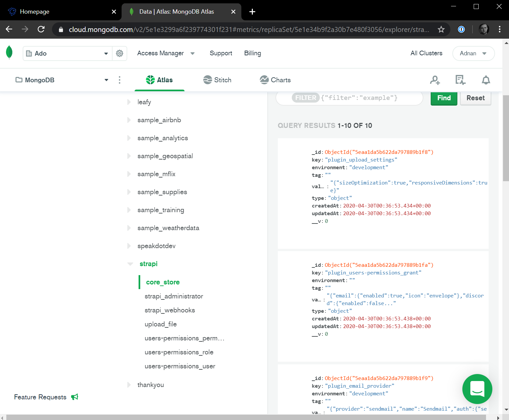Expand the thankyou database
The image size is (509, 420).
[x=129, y=385]
